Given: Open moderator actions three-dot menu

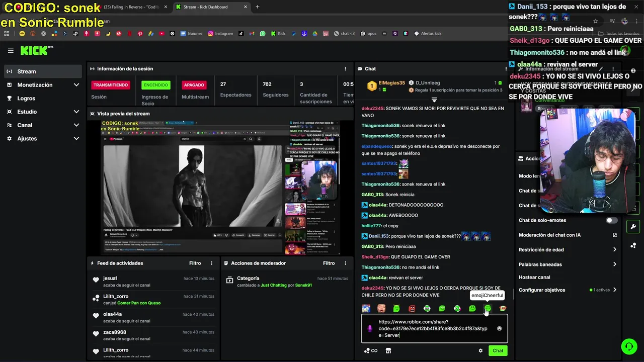Looking at the screenshot, I should 345,263.
